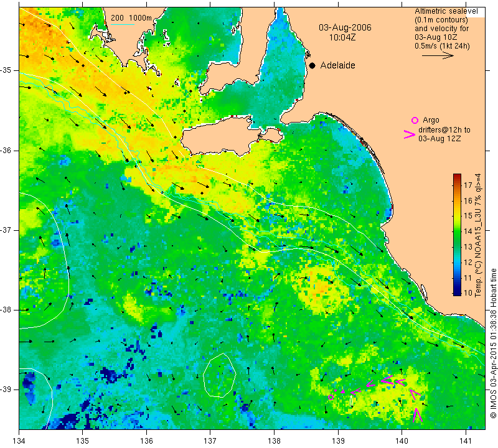This screenshot has width=498, height=448.
Task: Click the colorbar tick label 10
Action: click(x=468, y=292)
